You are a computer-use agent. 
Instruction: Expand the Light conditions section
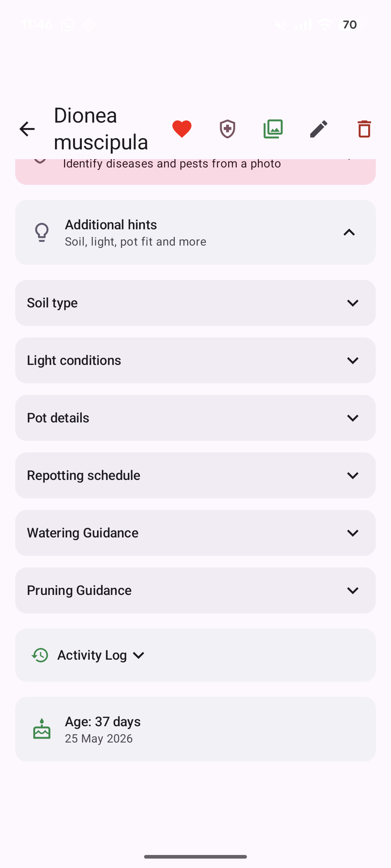(195, 360)
